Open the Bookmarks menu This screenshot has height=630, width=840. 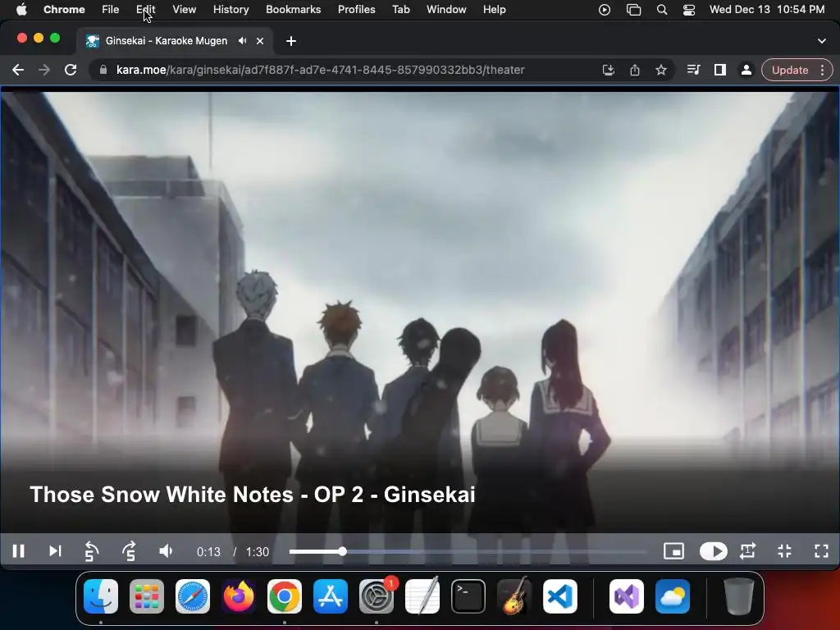coord(293,9)
